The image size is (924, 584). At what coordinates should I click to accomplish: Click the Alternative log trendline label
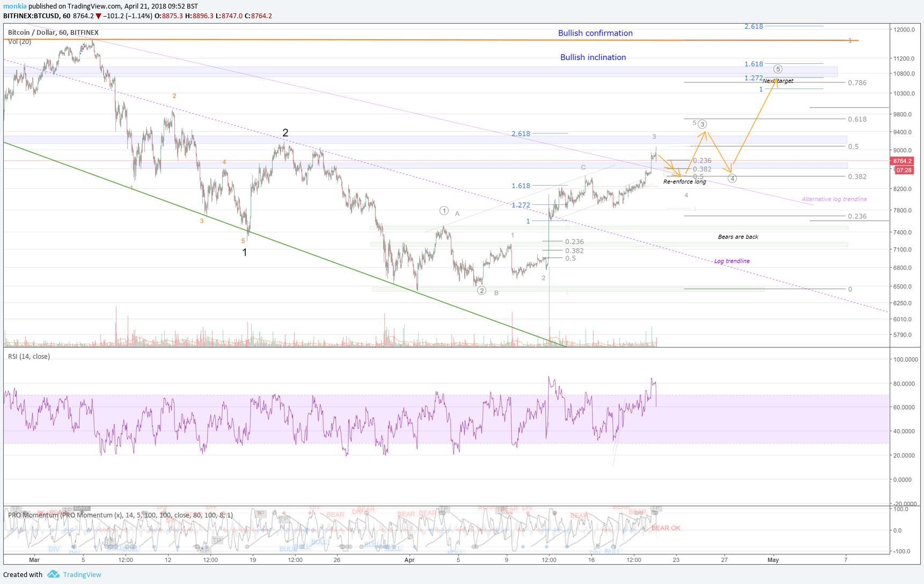point(834,199)
